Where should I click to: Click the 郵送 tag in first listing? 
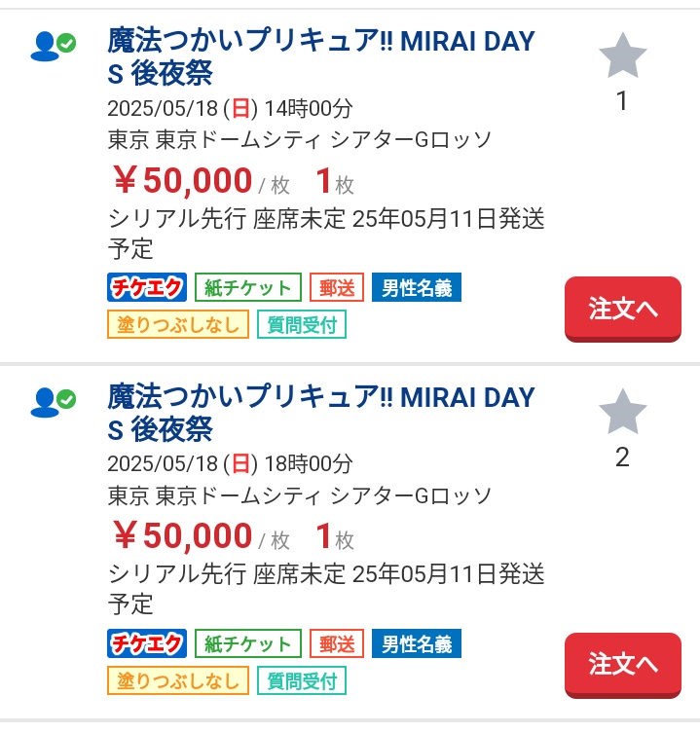(337, 287)
